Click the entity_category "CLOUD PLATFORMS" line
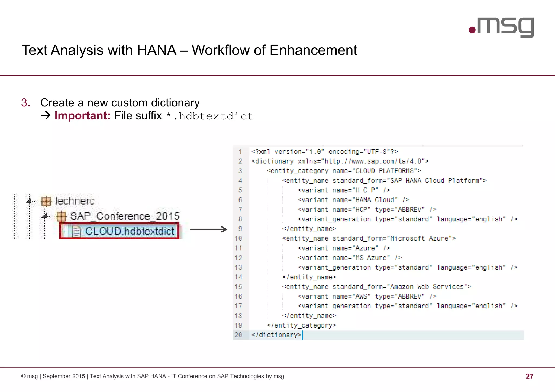Image resolution: width=555 pixels, height=392 pixels. (x=344, y=171)
